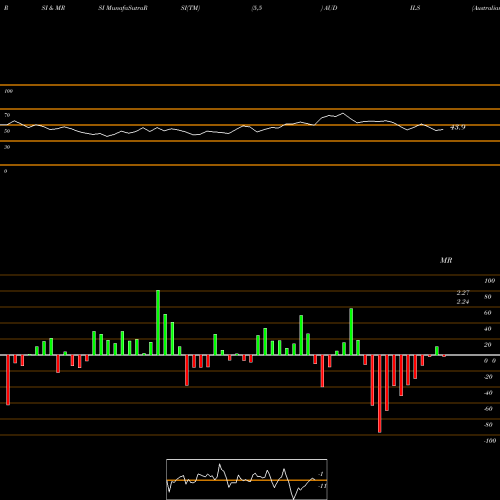Click the -80 label on MR axis
The width and height of the screenshot is (500, 500).
[488, 425]
